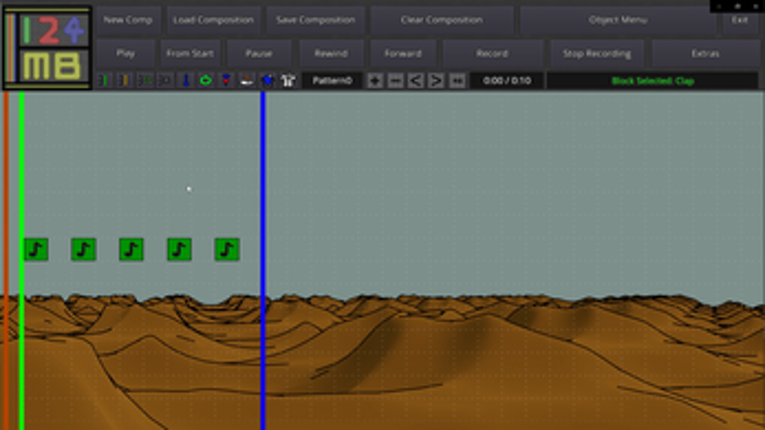
Task: Click Clear Composition
Action: [x=442, y=20]
